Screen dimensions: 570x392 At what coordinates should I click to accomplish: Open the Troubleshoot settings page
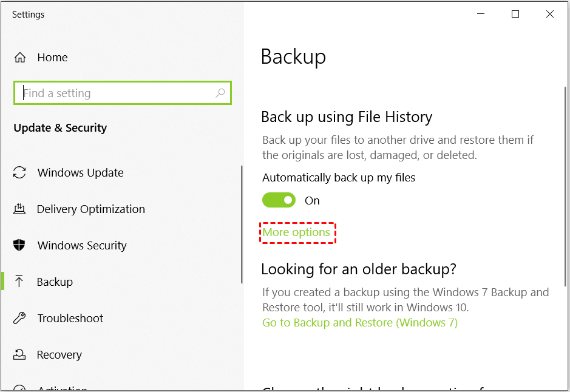tap(70, 319)
